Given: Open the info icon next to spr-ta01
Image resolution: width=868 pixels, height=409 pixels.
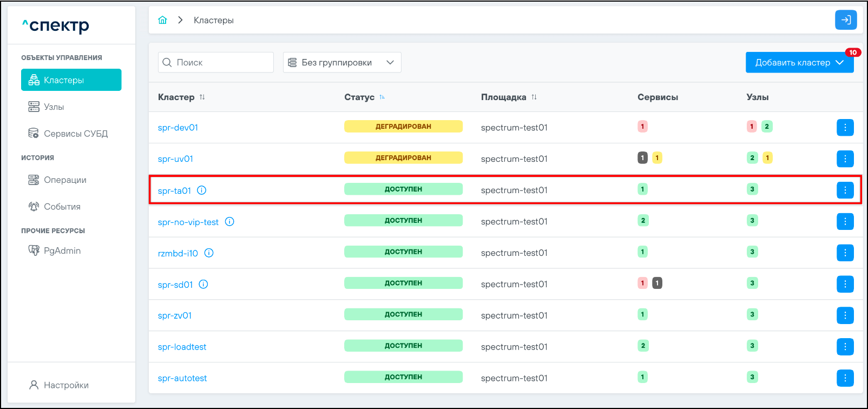Looking at the screenshot, I should click(x=202, y=190).
